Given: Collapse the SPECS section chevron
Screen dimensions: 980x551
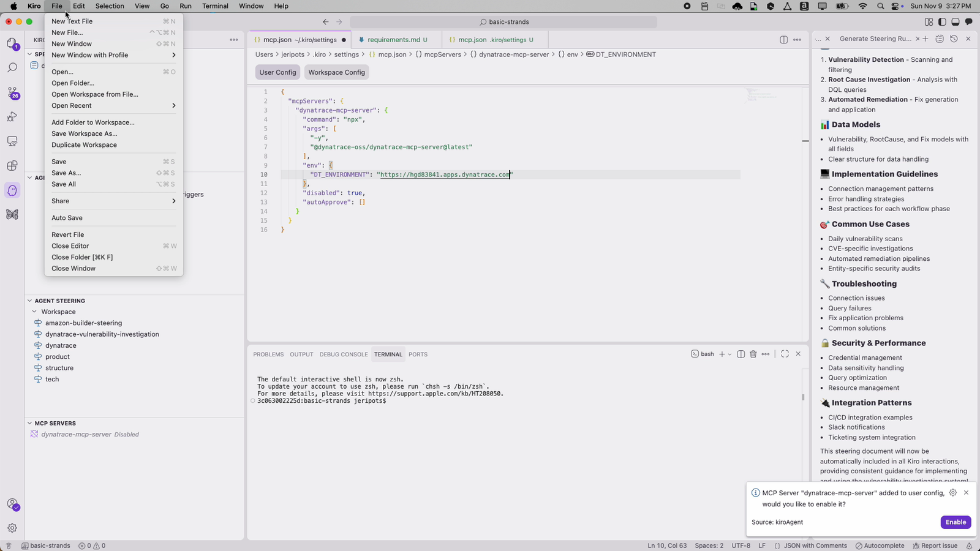Looking at the screenshot, I should (29, 54).
